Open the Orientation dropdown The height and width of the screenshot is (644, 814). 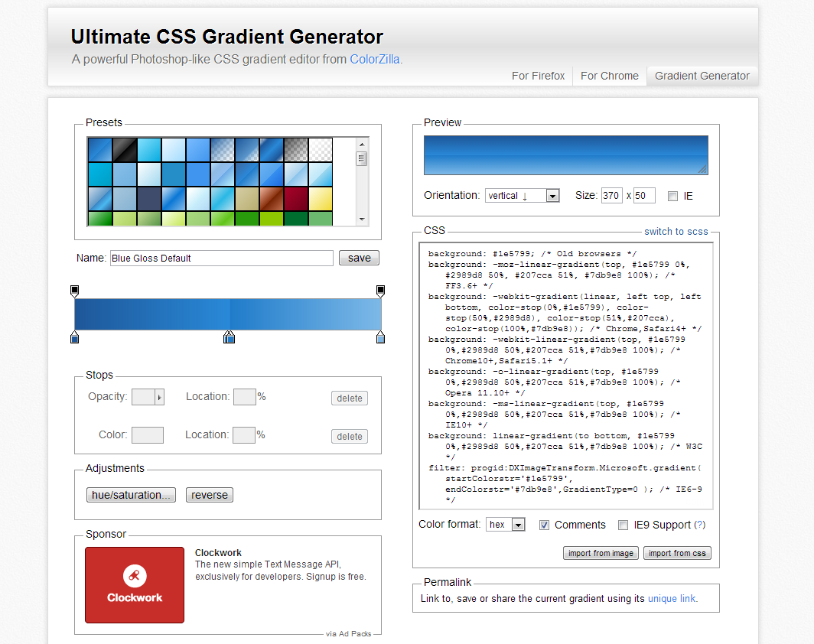click(x=523, y=196)
